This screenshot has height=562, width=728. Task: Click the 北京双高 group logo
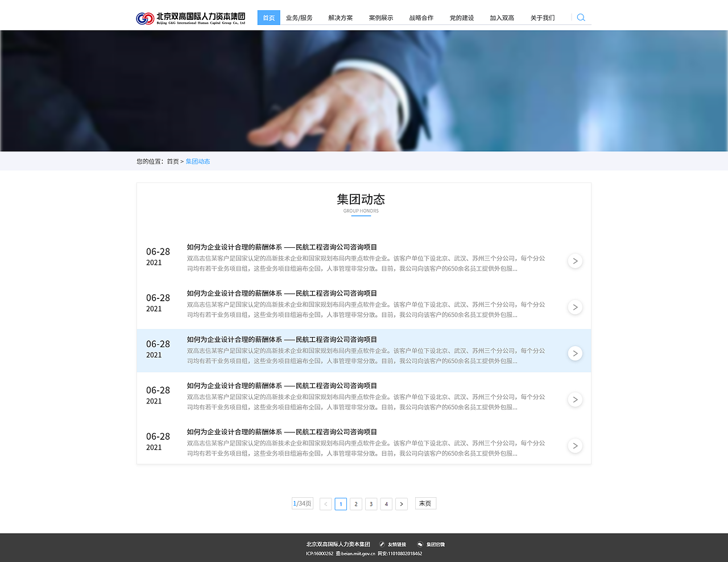coord(189,17)
